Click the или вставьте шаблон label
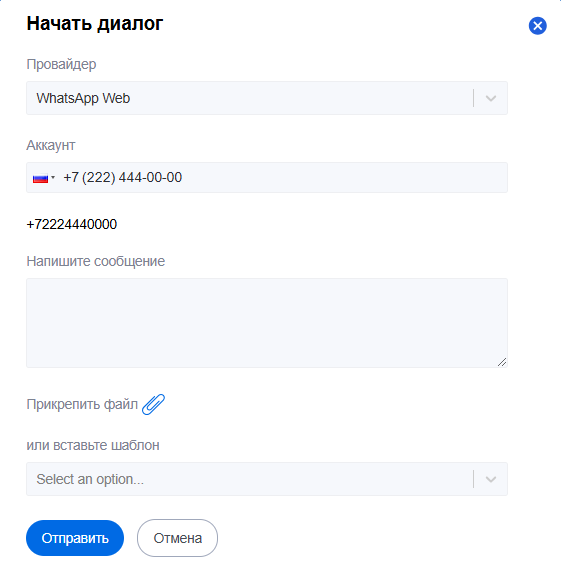The height and width of the screenshot is (578, 561). (x=93, y=445)
